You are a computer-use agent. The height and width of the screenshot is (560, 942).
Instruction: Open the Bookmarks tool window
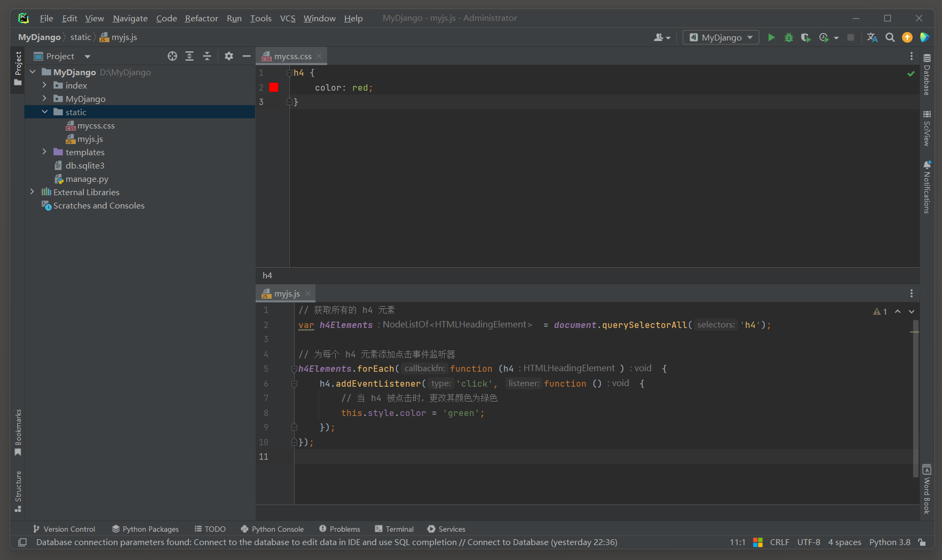coord(18,433)
